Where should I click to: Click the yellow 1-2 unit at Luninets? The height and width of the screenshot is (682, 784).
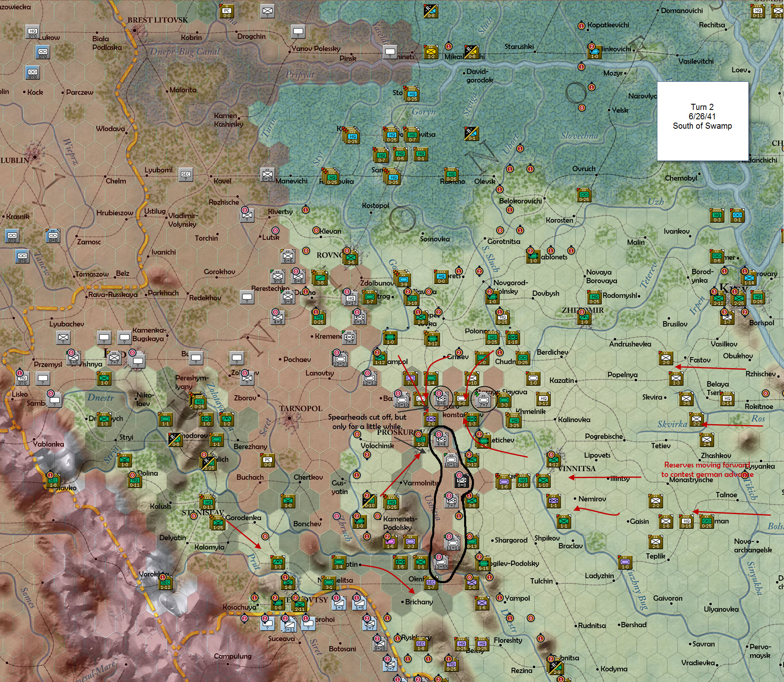(431, 52)
